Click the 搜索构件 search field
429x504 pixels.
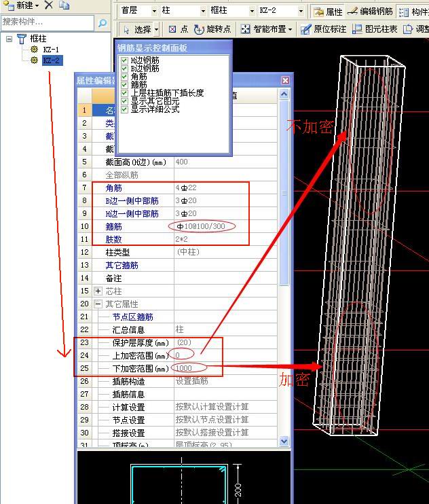pos(48,22)
